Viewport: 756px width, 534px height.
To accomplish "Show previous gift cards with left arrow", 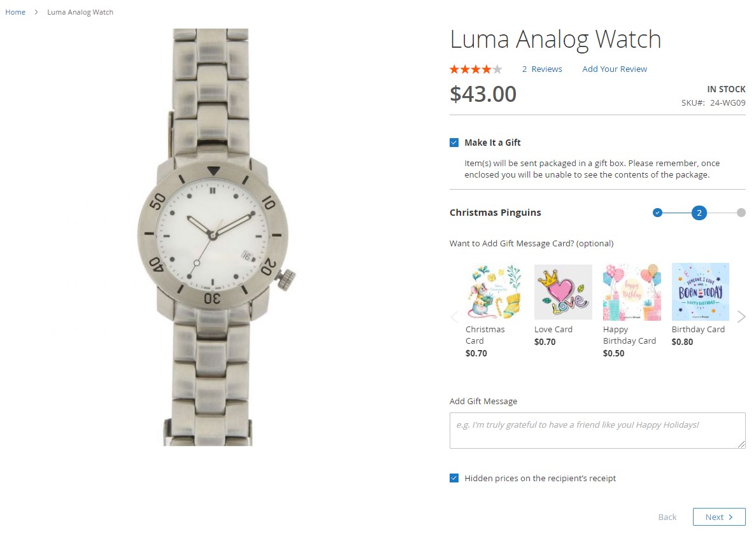I will pyautogui.click(x=454, y=316).
